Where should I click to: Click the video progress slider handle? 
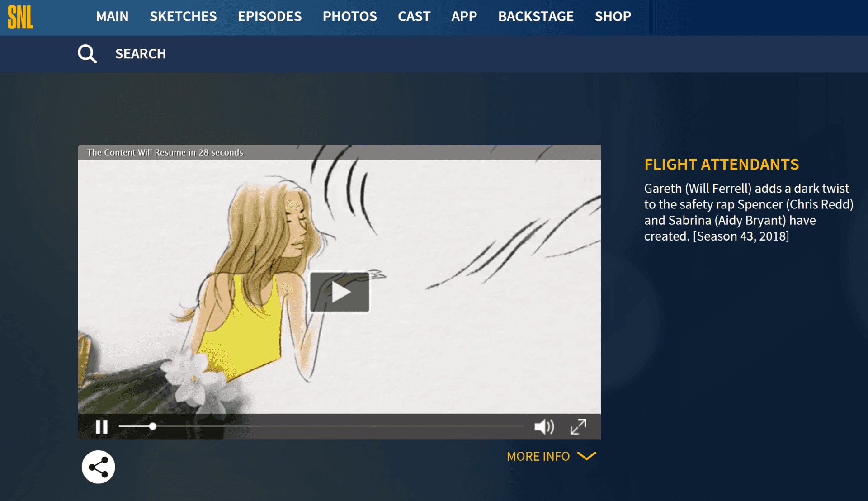click(153, 426)
